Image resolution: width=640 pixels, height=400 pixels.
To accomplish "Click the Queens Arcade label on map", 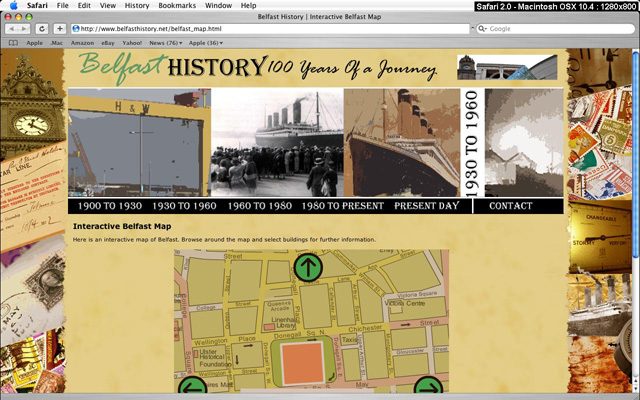I will (279, 306).
